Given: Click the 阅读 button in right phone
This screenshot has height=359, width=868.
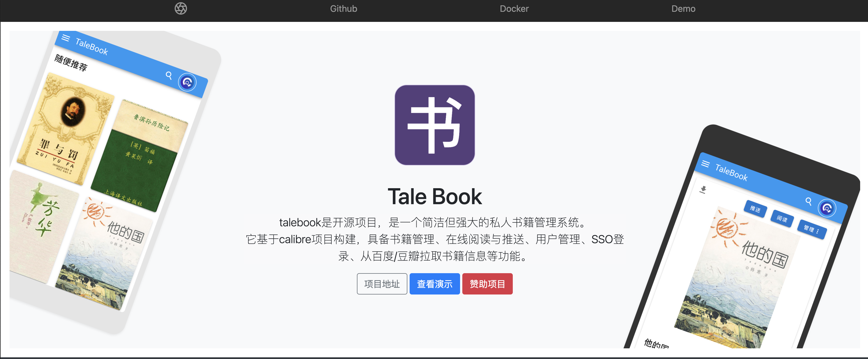Looking at the screenshot, I should coord(782,219).
